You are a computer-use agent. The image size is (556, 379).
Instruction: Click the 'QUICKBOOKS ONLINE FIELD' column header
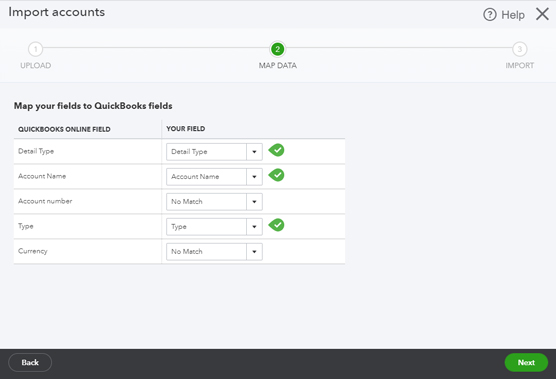click(x=64, y=129)
